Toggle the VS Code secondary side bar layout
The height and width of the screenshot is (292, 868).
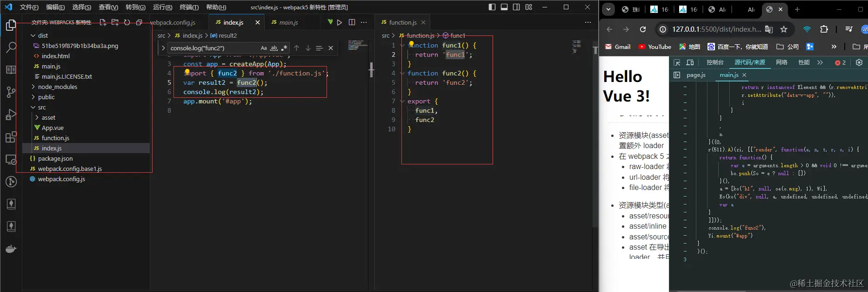click(x=516, y=7)
